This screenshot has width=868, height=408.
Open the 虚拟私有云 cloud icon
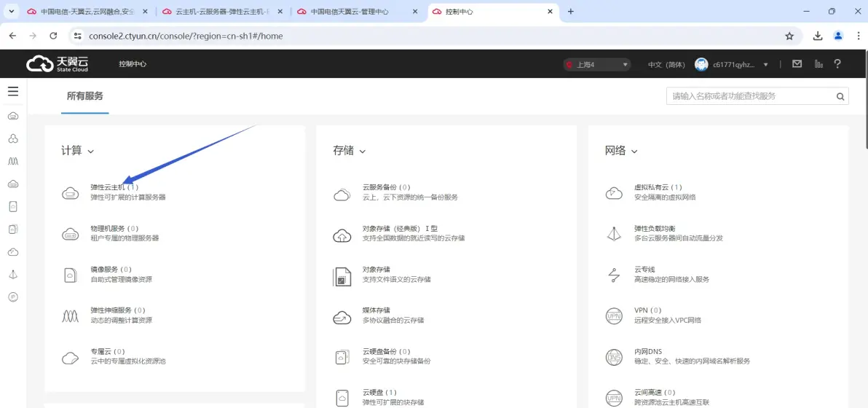(614, 193)
